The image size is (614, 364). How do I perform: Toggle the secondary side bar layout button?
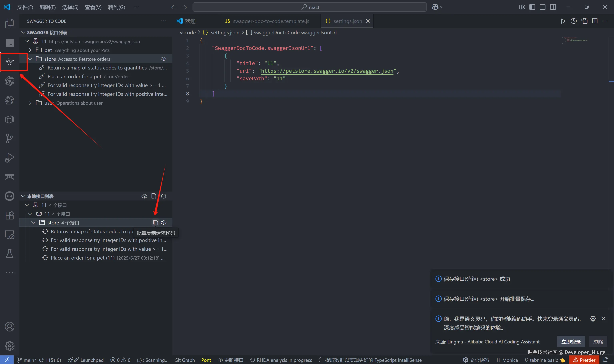point(553,7)
